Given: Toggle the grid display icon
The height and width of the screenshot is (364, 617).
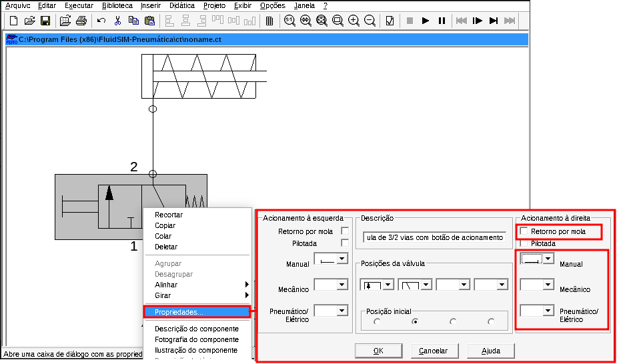Looking at the screenshot, I should click(269, 21).
